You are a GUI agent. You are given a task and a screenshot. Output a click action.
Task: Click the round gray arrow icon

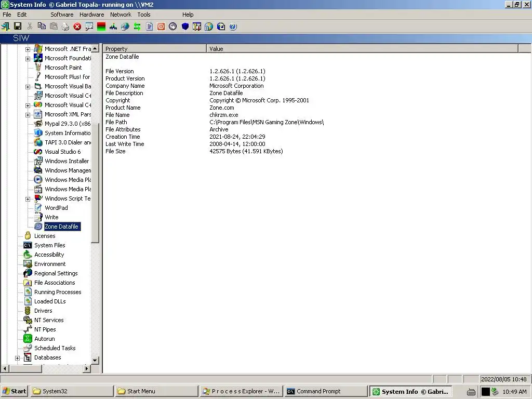pos(172,26)
